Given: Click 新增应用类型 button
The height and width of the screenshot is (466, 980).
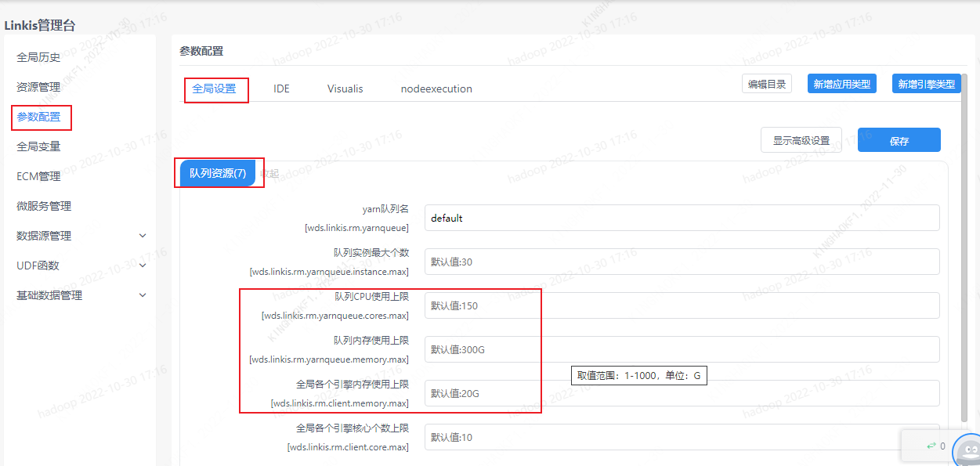Looking at the screenshot, I should click(x=841, y=84).
